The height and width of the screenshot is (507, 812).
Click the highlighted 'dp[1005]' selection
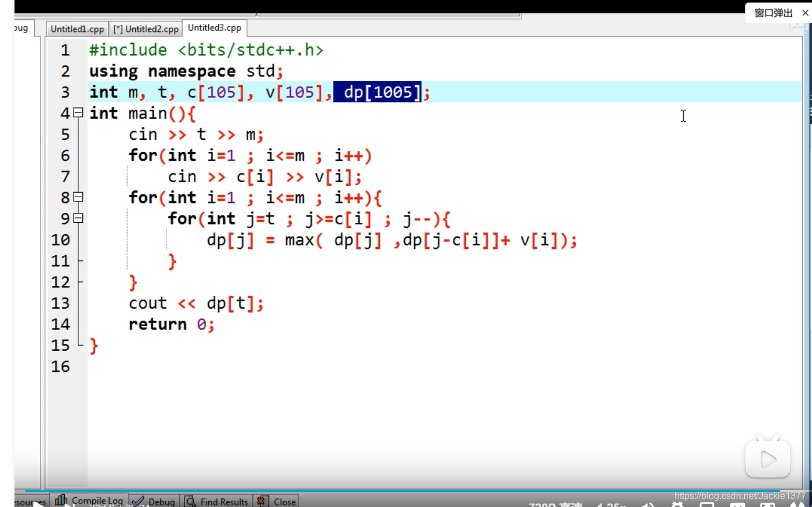[377, 92]
